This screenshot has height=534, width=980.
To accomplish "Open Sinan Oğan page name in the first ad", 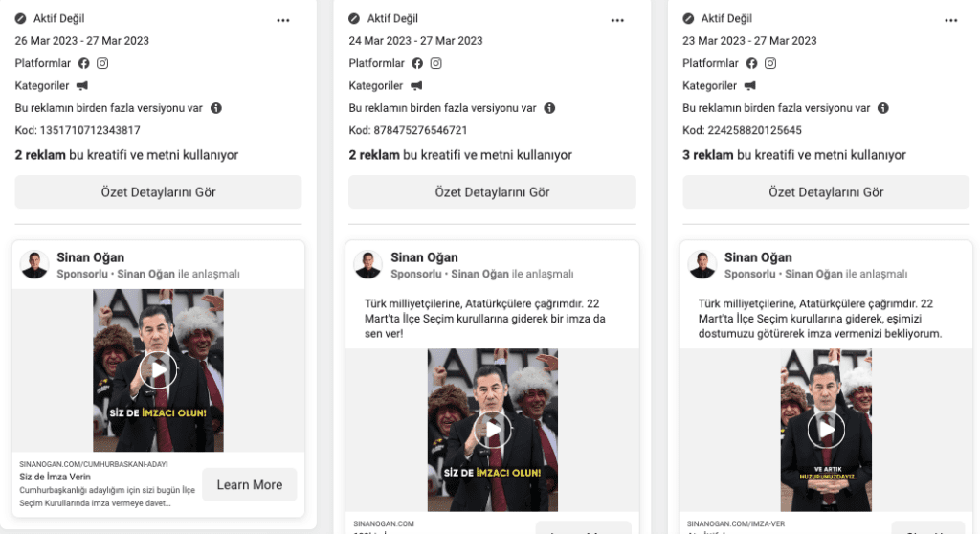I will pos(91,257).
